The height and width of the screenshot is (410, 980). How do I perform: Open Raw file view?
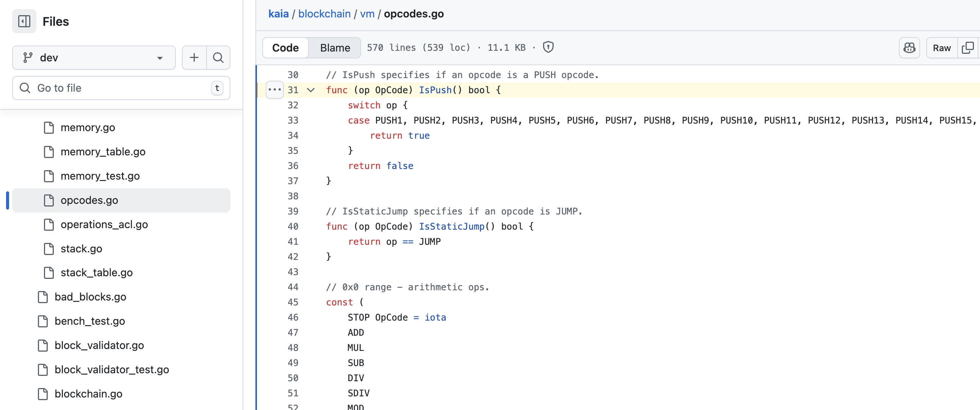tap(941, 47)
